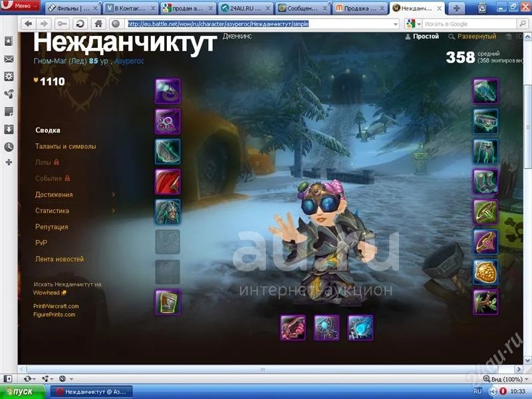The width and height of the screenshot is (532, 399).
Task: Open the boots item icon
Action: click(485, 182)
